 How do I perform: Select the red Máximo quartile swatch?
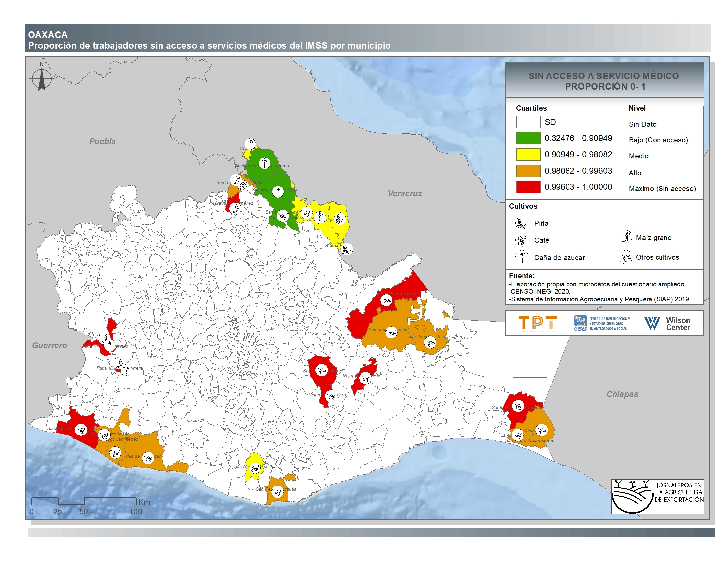528,187
